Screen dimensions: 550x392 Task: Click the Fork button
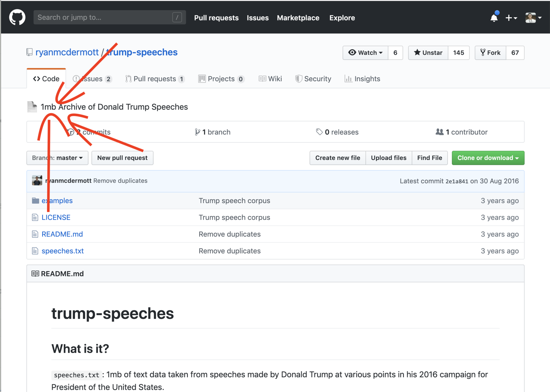click(490, 53)
